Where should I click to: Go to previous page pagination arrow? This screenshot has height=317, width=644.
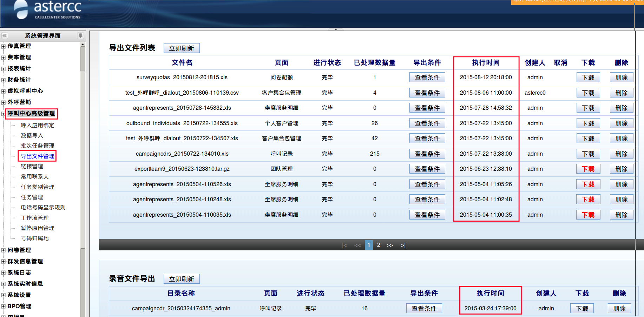pyautogui.click(x=357, y=245)
